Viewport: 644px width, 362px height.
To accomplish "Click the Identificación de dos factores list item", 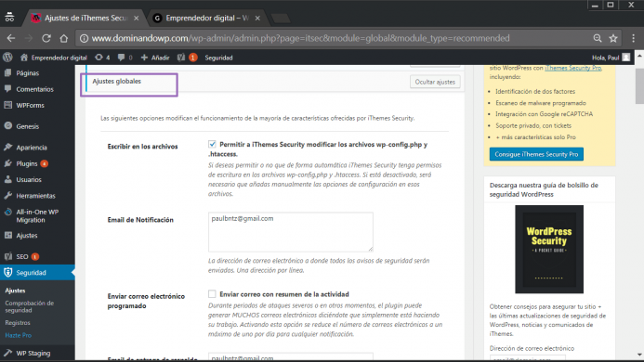I will [x=535, y=92].
